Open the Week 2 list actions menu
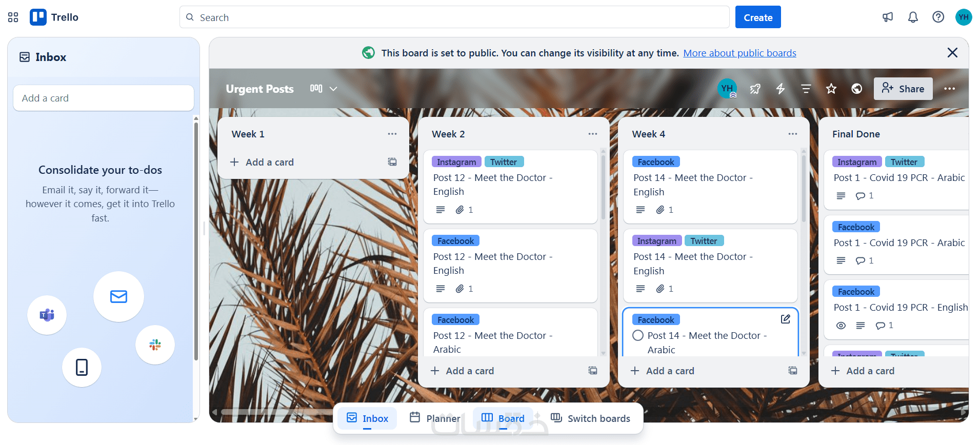 [x=592, y=134]
